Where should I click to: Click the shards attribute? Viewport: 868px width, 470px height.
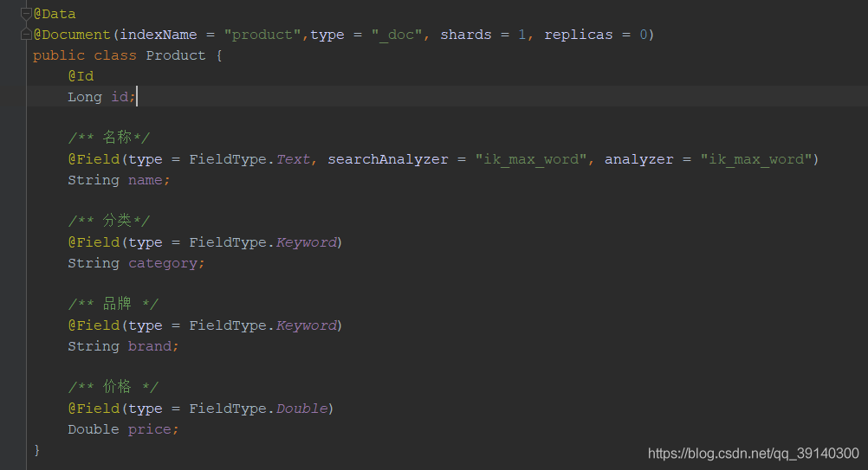(x=465, y=35)
